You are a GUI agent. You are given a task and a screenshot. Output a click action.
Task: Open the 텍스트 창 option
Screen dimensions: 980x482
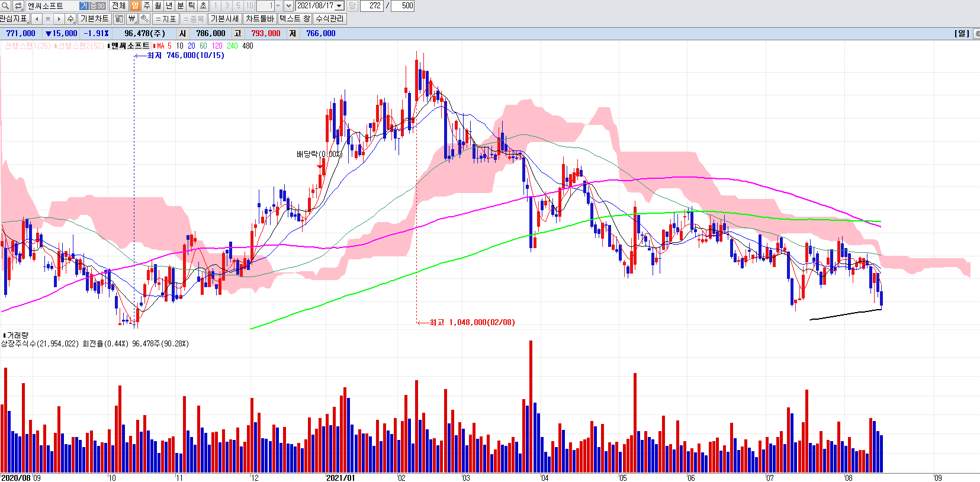tap(295, 19)
